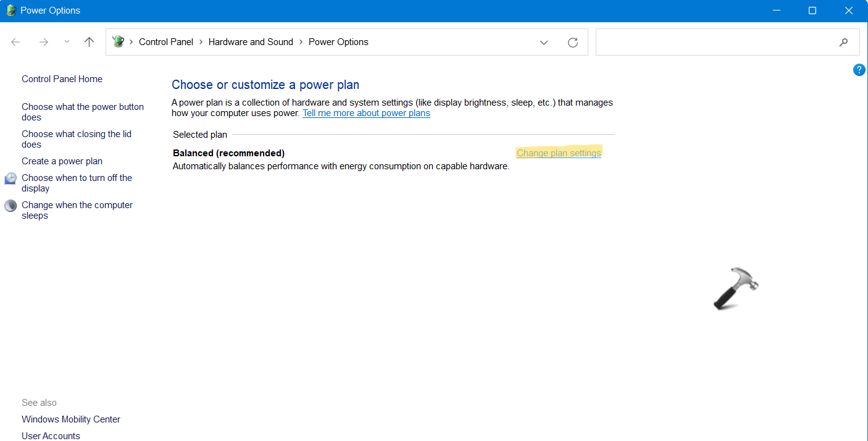
Task: Select Hardware and Sound in the breadcrumb
Action: (x=251, y=41)
